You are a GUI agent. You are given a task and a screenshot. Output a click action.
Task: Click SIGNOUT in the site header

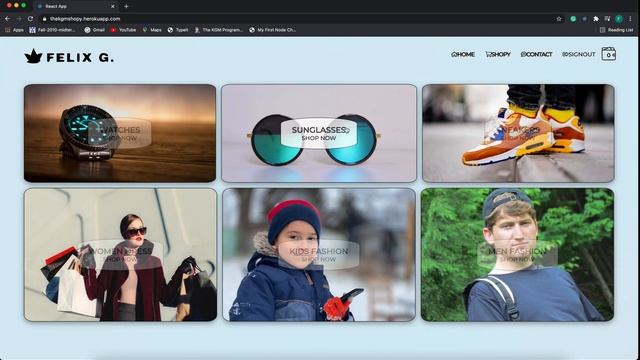pos(578,54)
